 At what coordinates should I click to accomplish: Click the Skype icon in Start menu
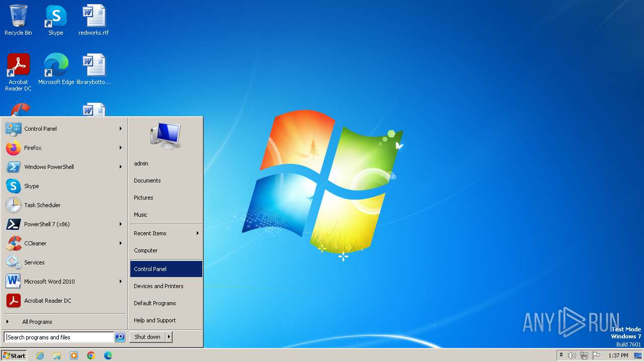(13, 186)
